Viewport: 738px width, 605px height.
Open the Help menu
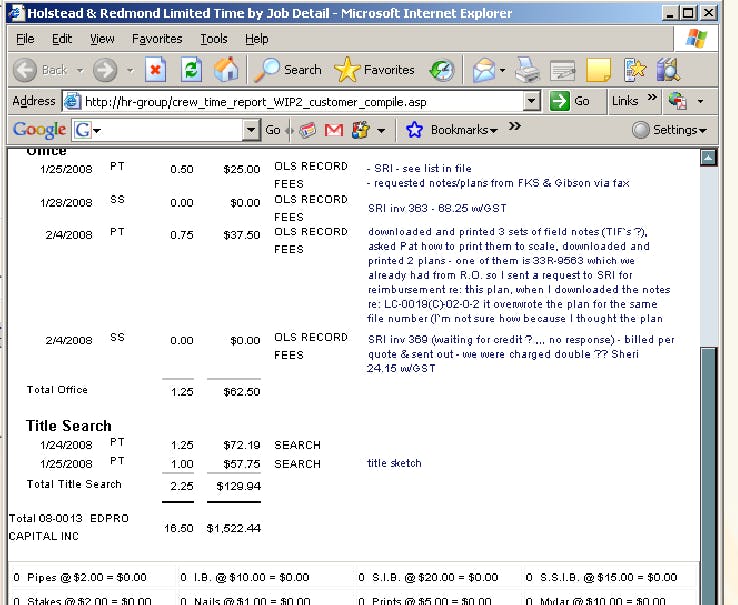[x=257, y=39]
